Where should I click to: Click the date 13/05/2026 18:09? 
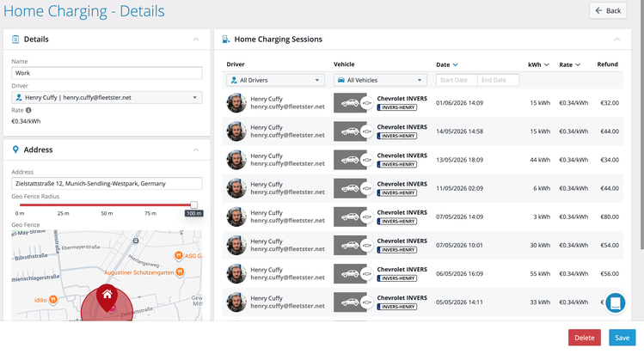(x=460, y=160)
